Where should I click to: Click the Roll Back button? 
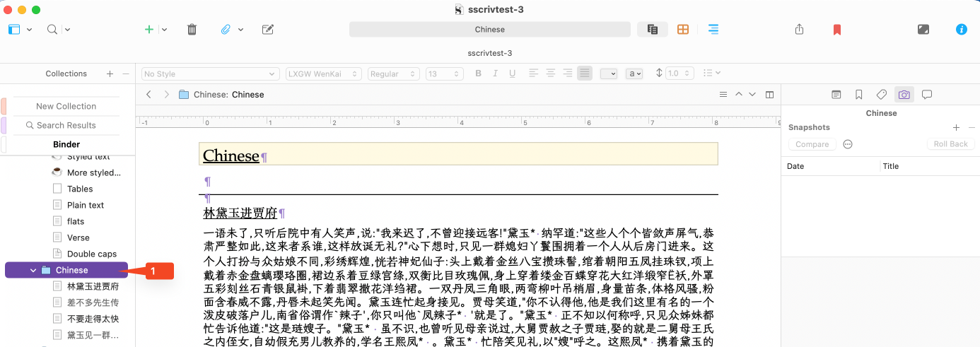(950, 144)
